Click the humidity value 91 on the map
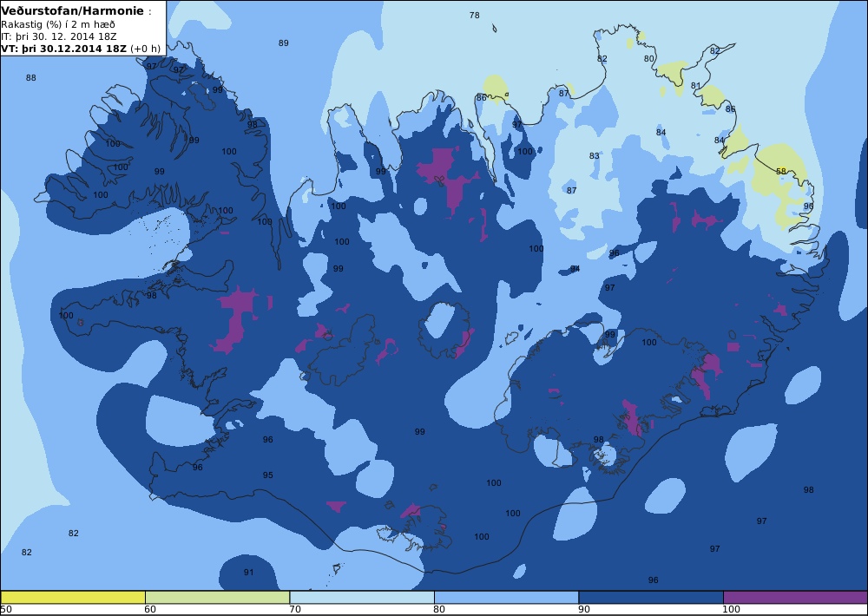The width and height of the screenshot is (868, 616). pyautogui.click(x=248, y=573)
